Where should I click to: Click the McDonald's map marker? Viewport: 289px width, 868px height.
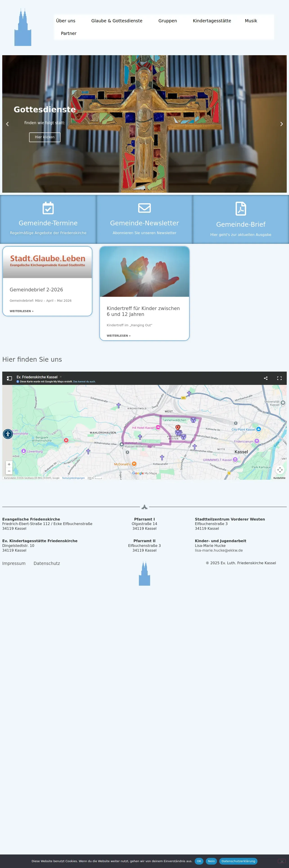(134, 464)
